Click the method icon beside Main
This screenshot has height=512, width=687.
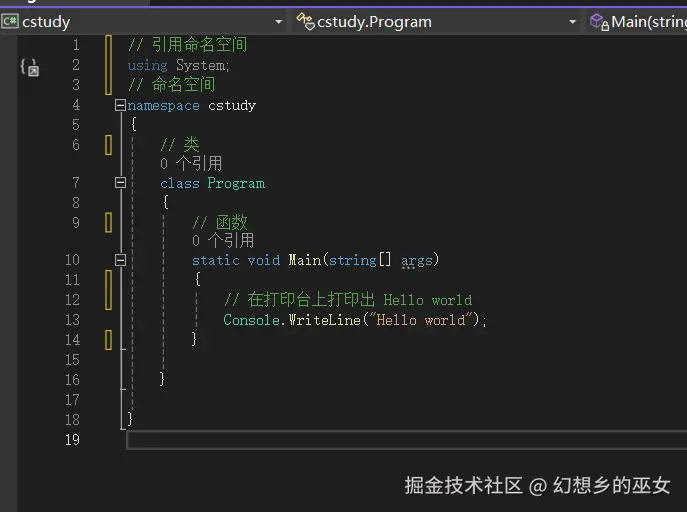click(599, 22)
